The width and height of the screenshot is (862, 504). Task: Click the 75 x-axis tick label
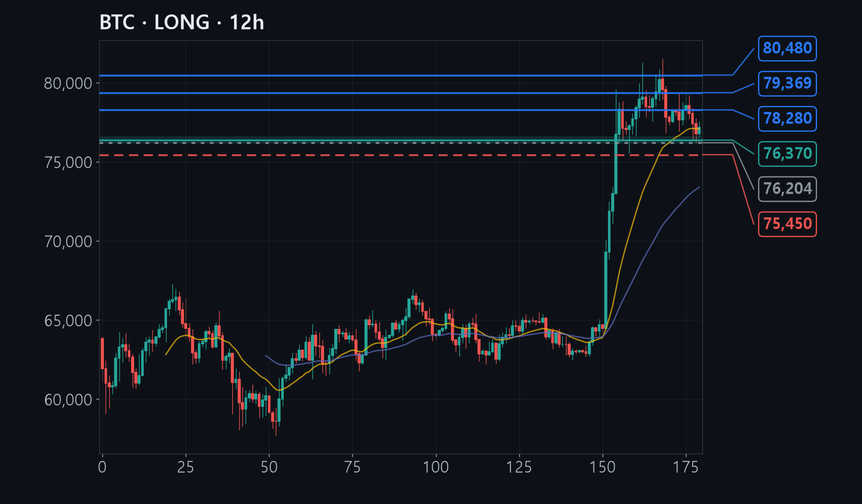[x=352, y=467]
